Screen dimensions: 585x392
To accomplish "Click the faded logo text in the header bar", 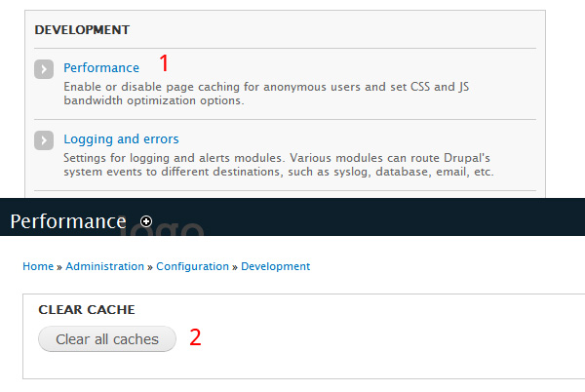I will pyautogui.click(x=162, y=228).
